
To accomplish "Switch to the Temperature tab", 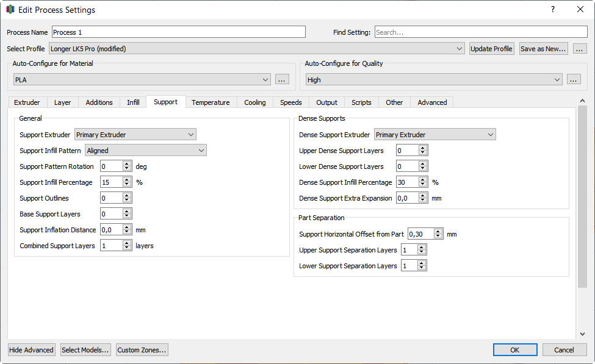I will tap(211, 102).
